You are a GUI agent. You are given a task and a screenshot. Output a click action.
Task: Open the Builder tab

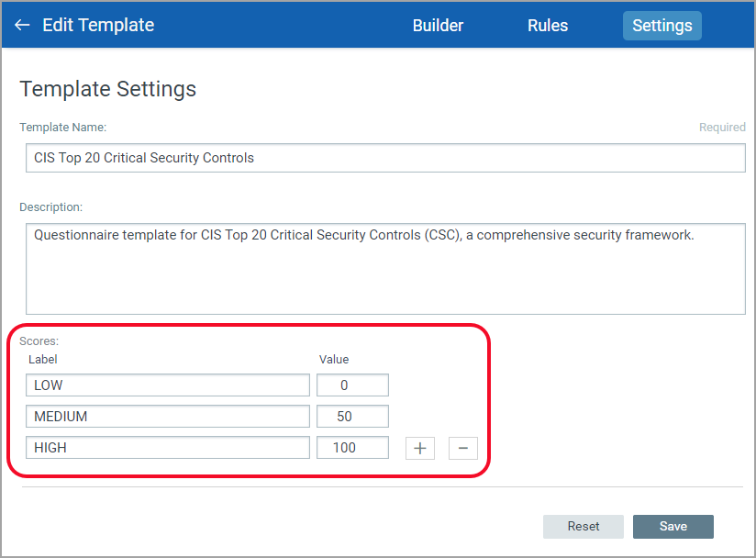click(438, 26)
